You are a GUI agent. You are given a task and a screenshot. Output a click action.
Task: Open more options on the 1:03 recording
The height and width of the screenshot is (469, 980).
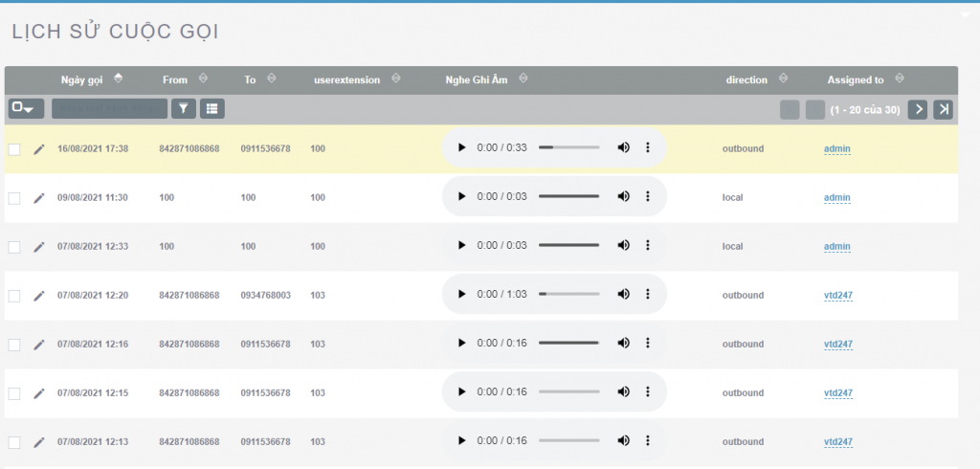648,295
